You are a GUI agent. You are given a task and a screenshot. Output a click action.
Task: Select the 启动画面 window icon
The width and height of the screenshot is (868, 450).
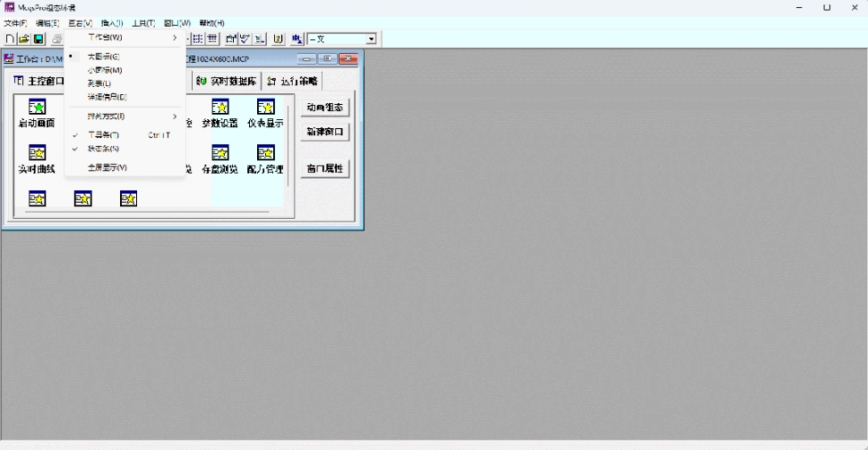(37, 107)
